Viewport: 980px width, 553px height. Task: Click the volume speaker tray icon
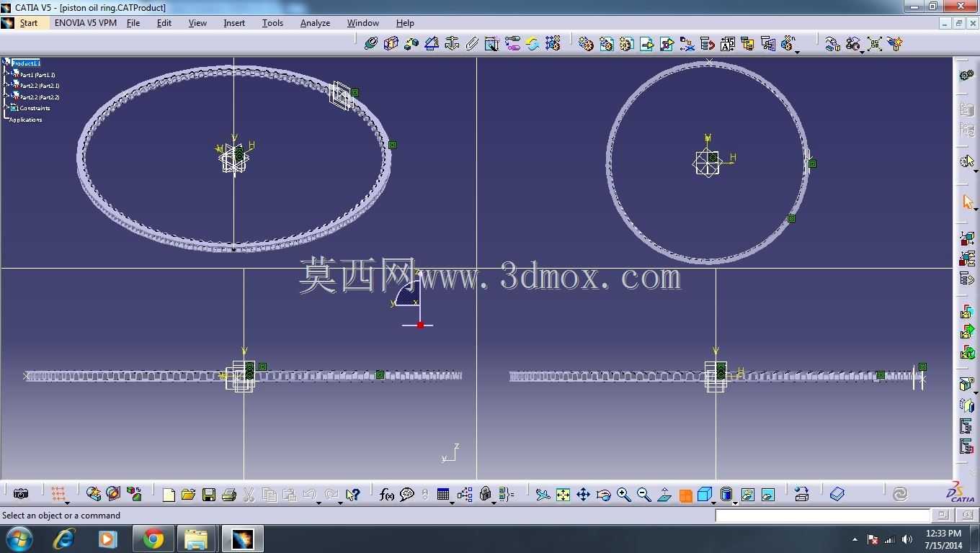tap(906, 539)
